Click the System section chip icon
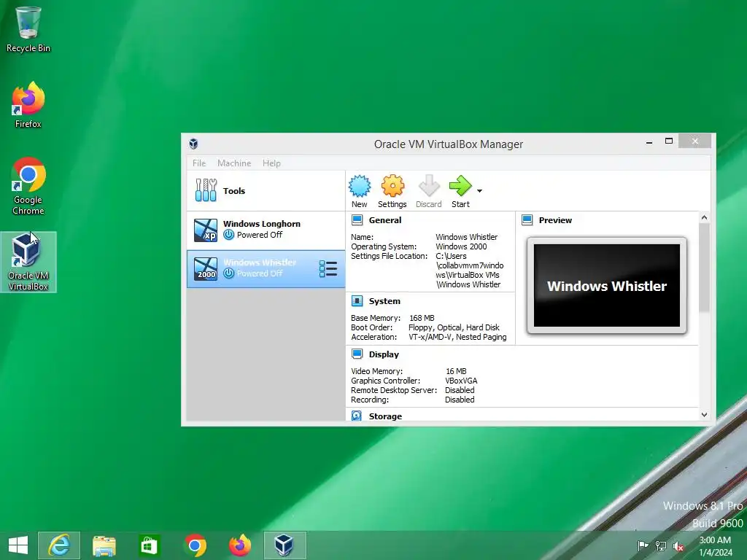 [357, 301]
